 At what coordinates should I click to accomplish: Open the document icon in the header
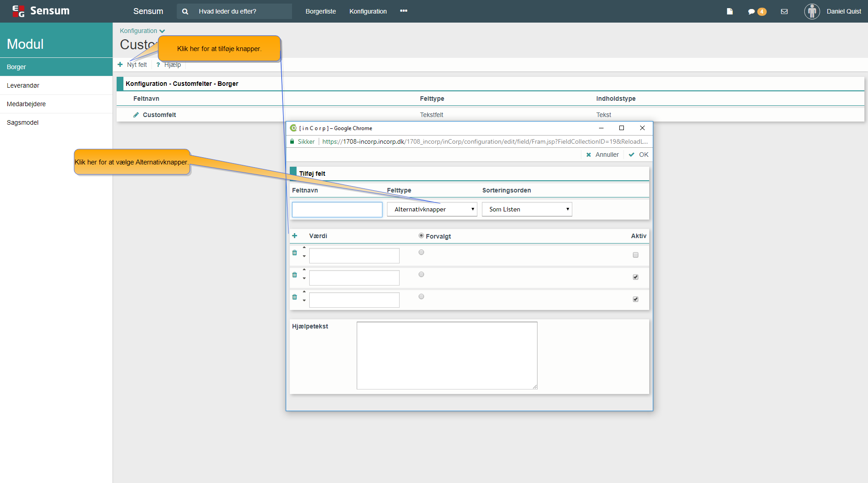click(730, 11)
